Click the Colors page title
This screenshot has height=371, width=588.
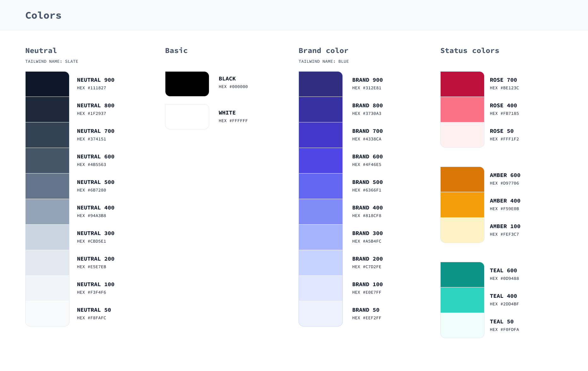pos(44,15)
